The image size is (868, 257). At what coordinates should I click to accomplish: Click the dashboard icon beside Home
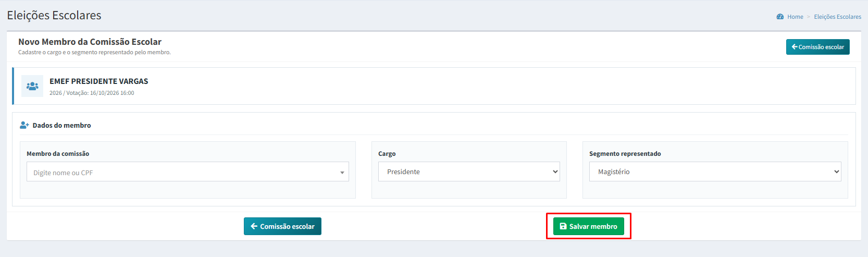(x=780, y=17)
